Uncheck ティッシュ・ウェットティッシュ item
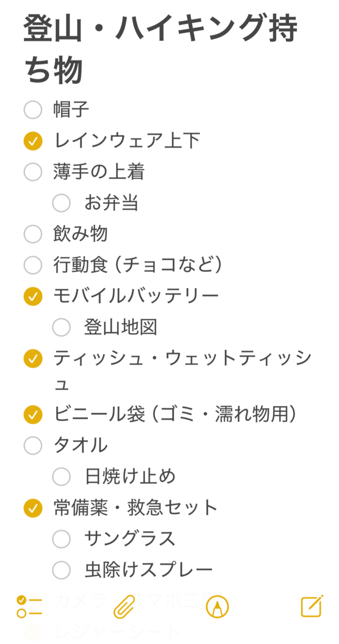 33,358
